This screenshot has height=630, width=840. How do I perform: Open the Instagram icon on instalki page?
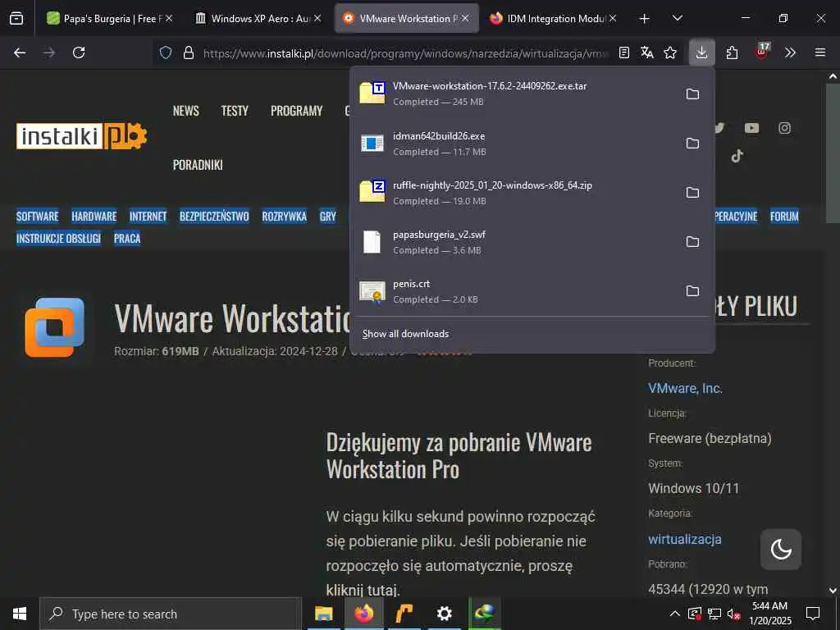pos(784,128)
